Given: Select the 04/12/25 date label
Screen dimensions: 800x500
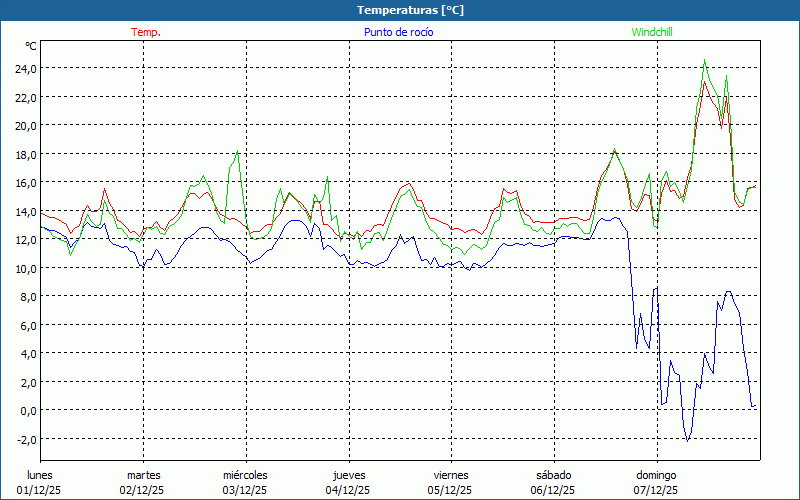Looking at the screenshot, I should [x=348, y=490].
